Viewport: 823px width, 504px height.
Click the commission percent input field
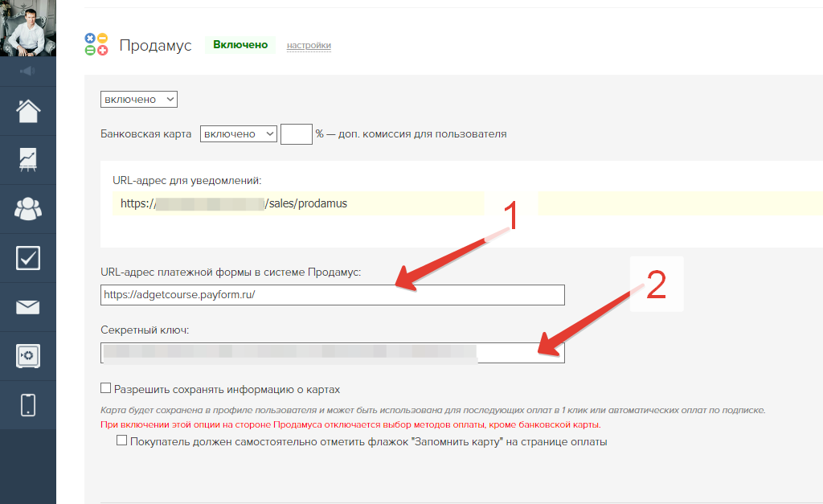coord(296,134)
